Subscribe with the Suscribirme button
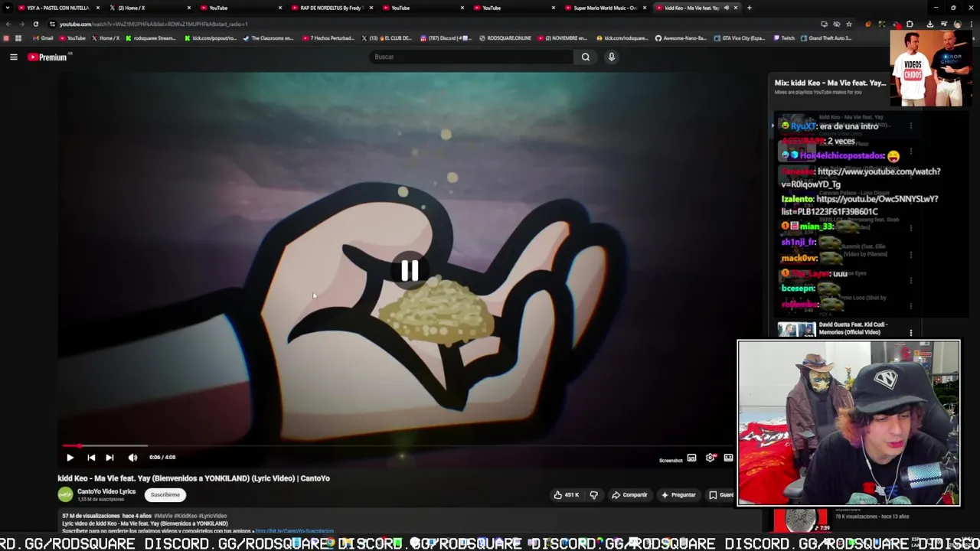980x551 pixels. click(165, 494)
